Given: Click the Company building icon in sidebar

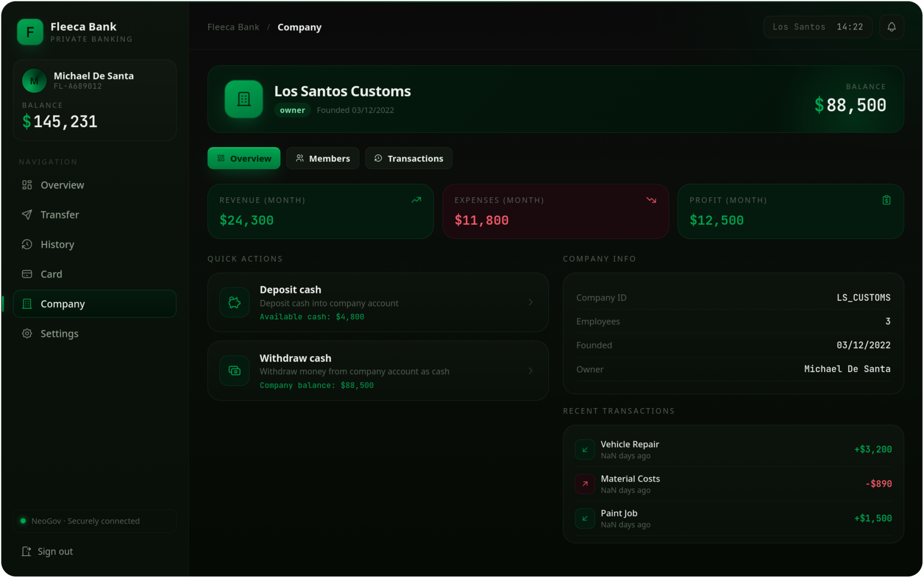Looking at the screenshot, I should (27, 304).
